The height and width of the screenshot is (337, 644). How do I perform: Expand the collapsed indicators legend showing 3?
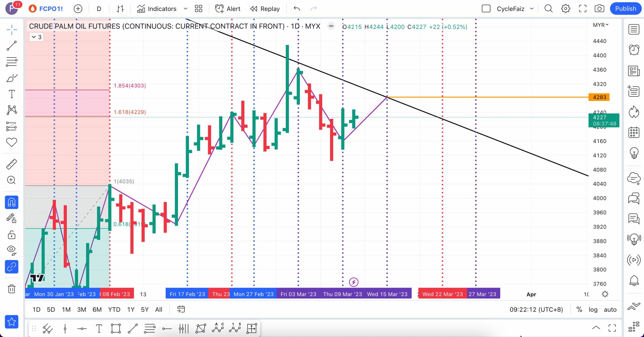point(37,37)
